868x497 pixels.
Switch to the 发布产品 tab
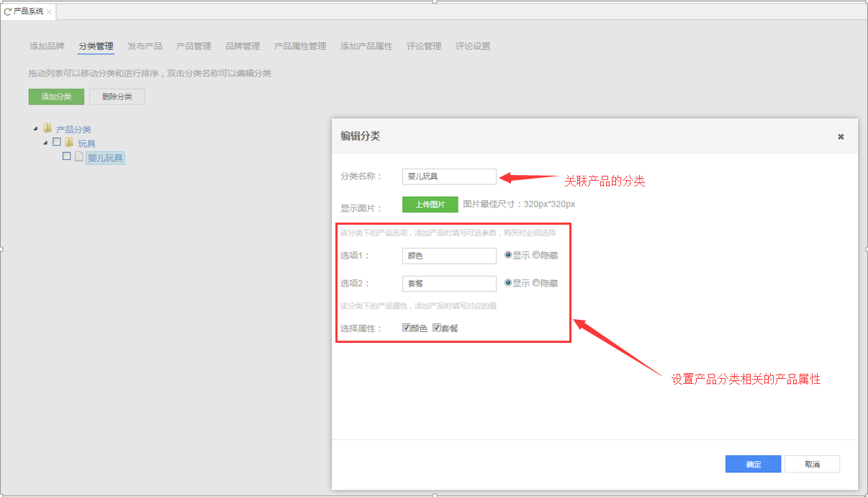coord(145,46)
